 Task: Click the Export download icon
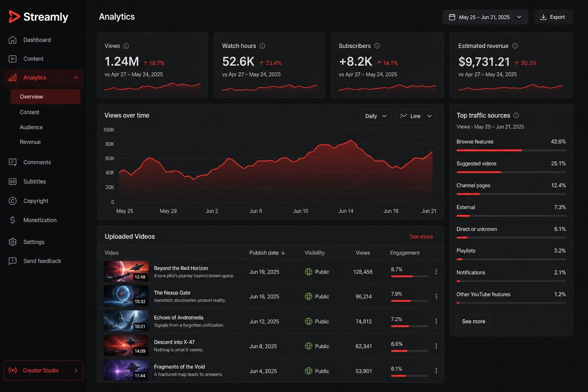point(543,17)
